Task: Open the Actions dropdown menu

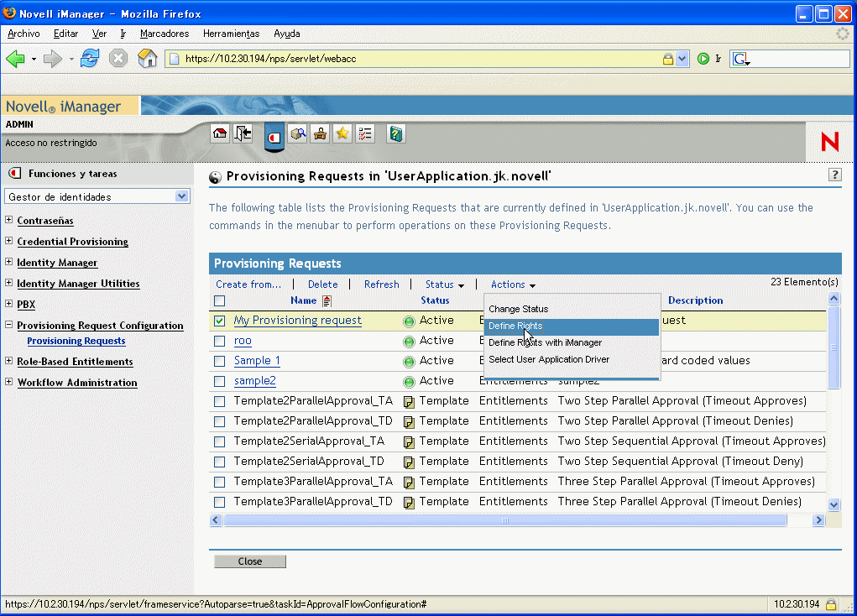Action: (513, 285)
